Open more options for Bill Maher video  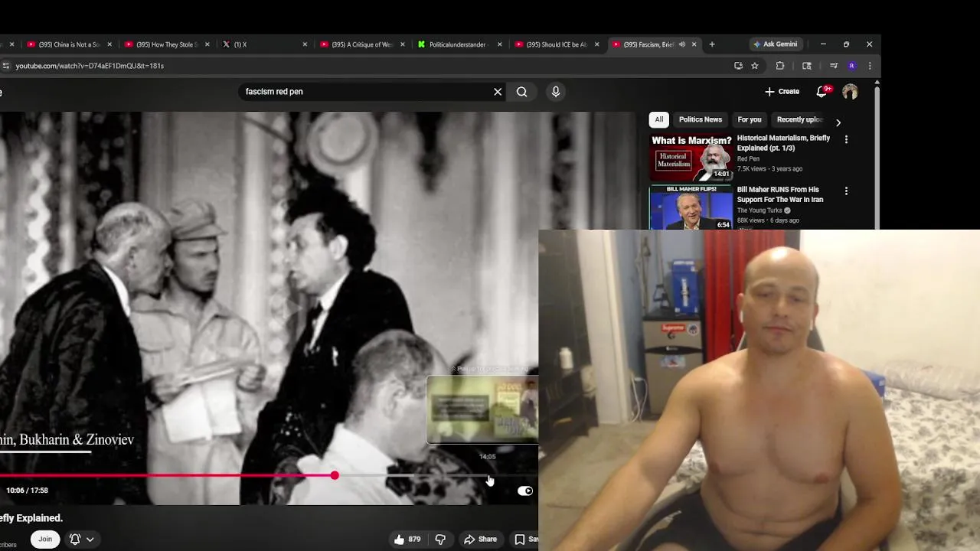coord(846,191)
